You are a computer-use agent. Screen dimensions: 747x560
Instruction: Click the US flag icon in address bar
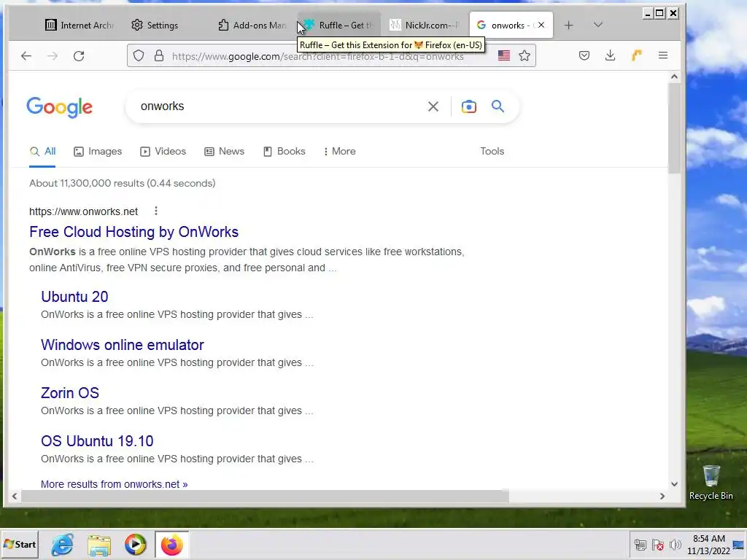(x=504, y=55)
